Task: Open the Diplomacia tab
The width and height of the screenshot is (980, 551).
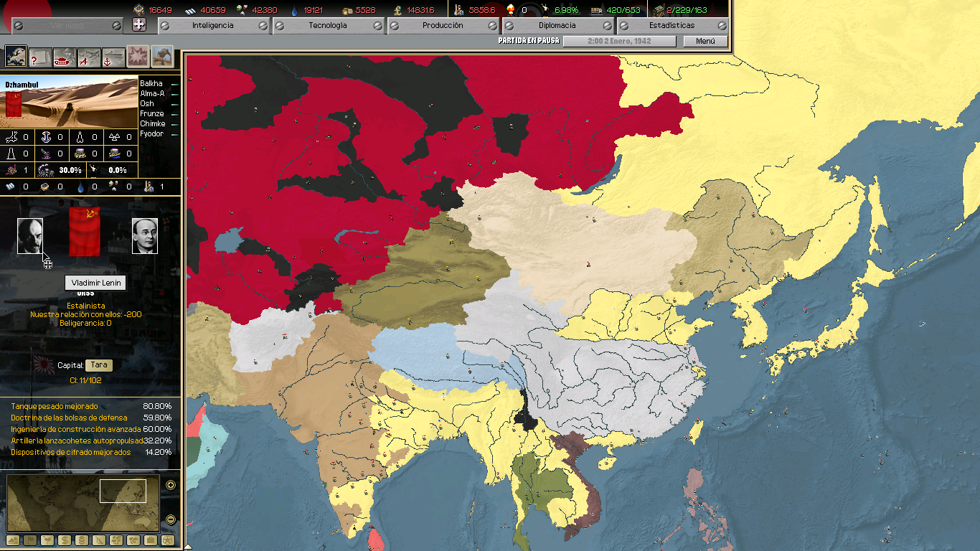Action: pos(557,25)
